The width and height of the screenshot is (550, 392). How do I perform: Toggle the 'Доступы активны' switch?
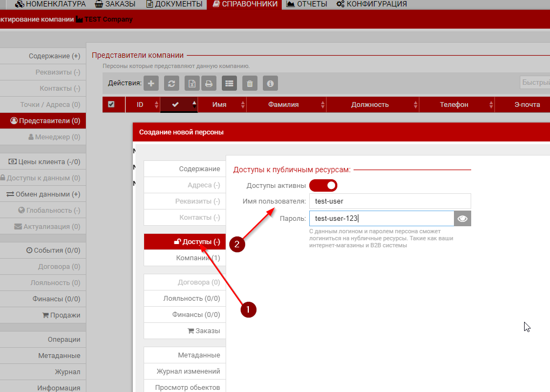click(323, 185)
